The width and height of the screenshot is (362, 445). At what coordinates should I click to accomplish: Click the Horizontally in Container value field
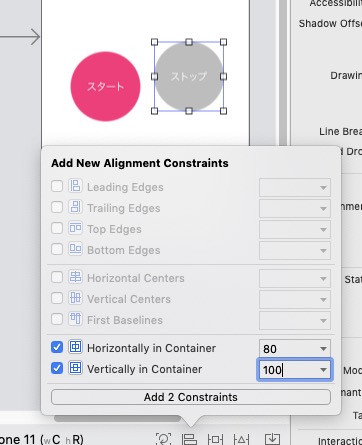tap(287, 349)
